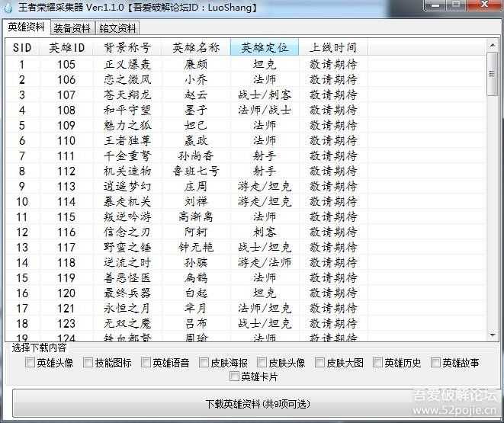Select the hero name 刘禅
504x423 pixels.
click(x=196, y=202)
